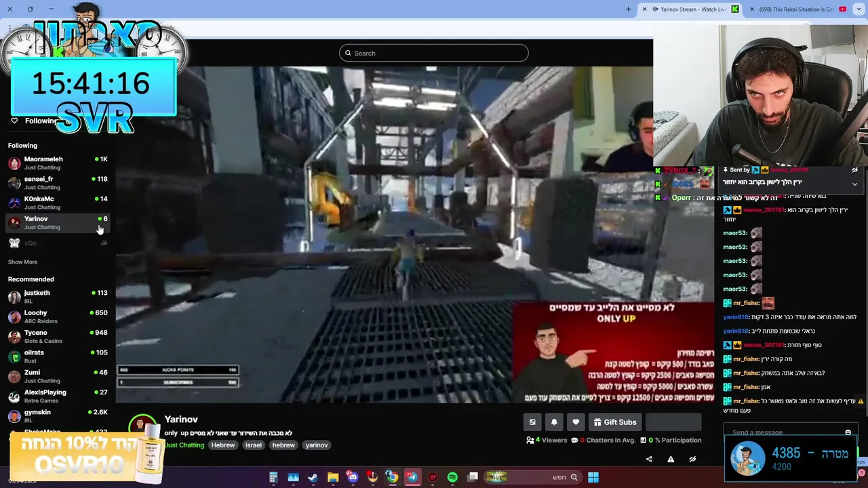Viewport: 868px width, 488px height.
Task: Open AlexisPlaying Retro Games channel
Action: click(58, 396)
